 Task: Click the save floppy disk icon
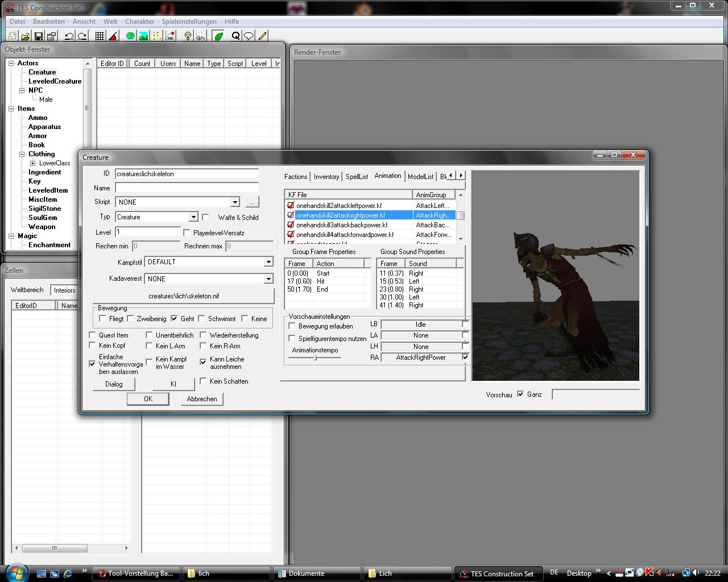coord(39,36)
